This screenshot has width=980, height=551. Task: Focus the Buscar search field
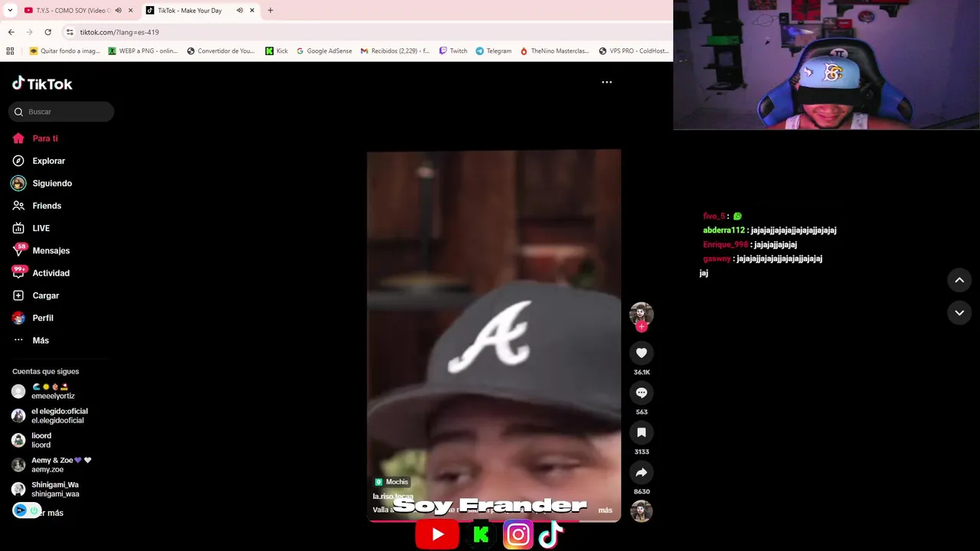[x=61, y=112]
